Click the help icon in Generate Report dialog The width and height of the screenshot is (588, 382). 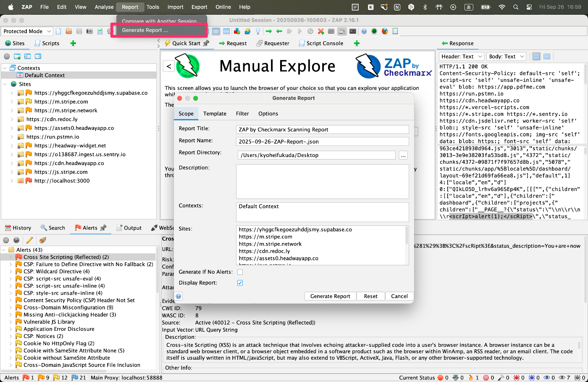pos(178,296)
